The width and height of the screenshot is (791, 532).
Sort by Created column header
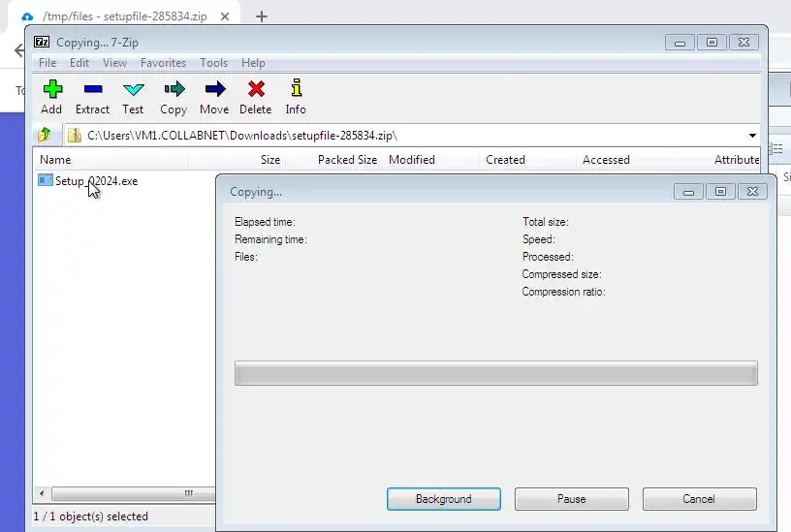527,160
